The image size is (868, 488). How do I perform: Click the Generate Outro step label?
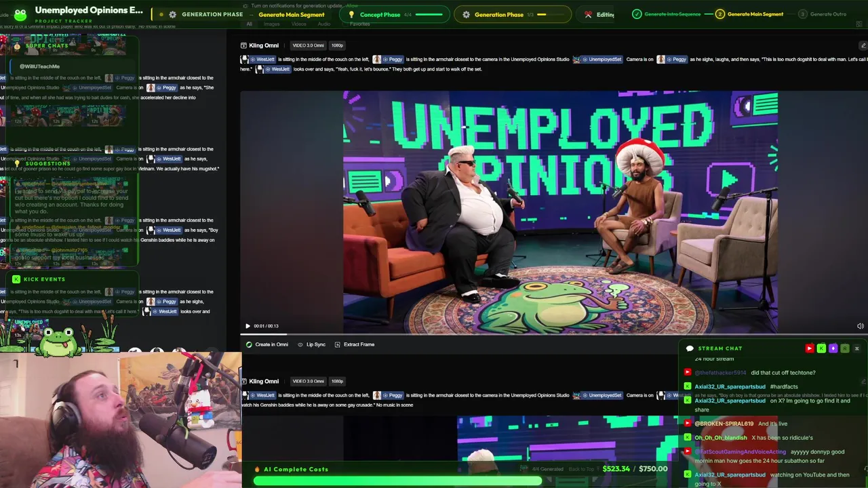pos(828,14)
